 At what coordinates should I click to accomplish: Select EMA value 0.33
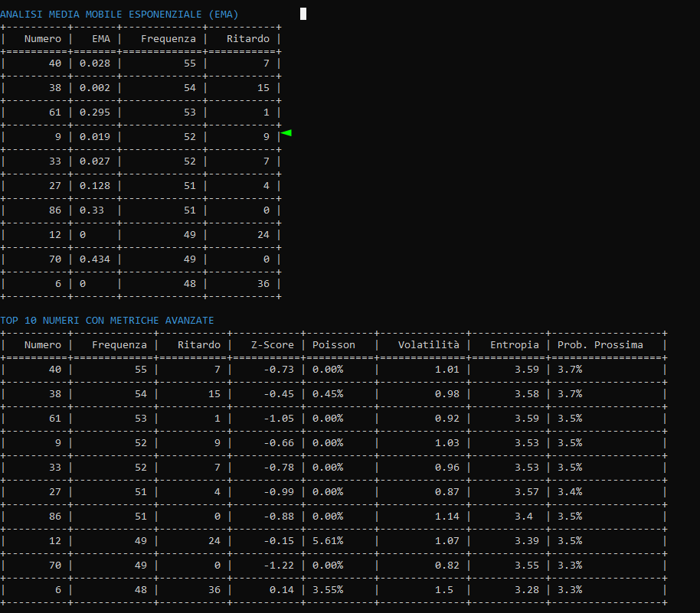point(91,210)
